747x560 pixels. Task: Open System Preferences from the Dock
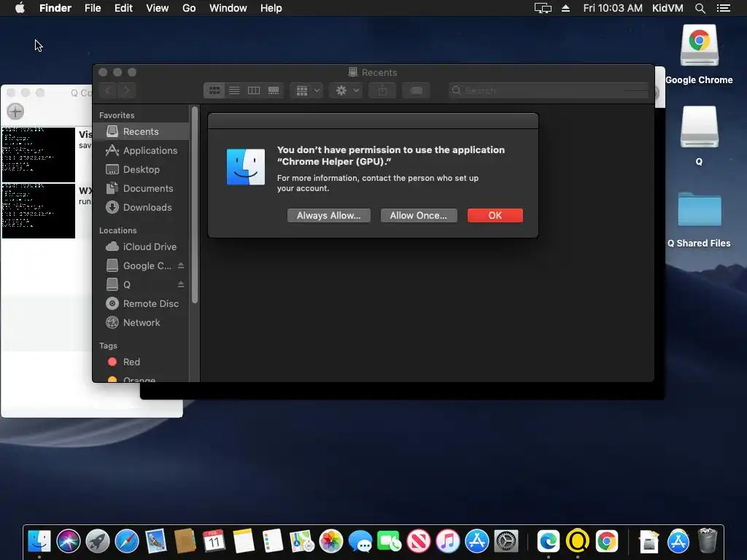click(x=506, y=542)
